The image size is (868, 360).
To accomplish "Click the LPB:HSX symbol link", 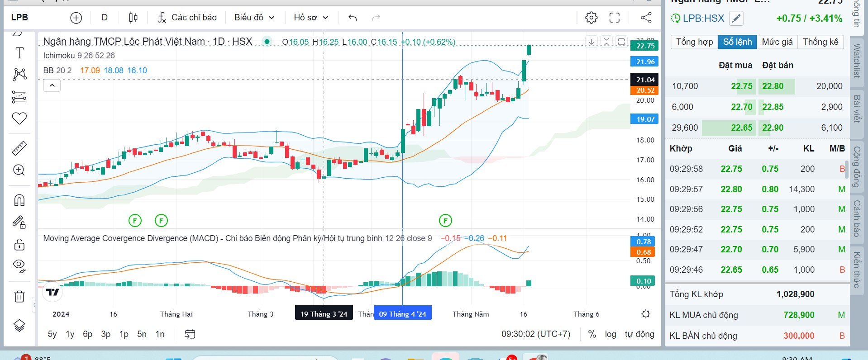I will pyautogui.click(x=703, y=19).
